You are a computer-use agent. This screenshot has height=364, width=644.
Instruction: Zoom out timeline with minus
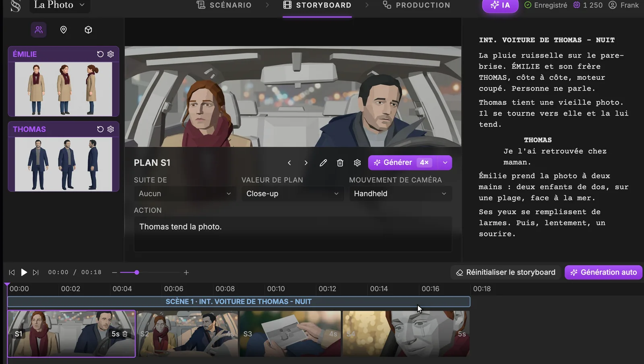114,273
